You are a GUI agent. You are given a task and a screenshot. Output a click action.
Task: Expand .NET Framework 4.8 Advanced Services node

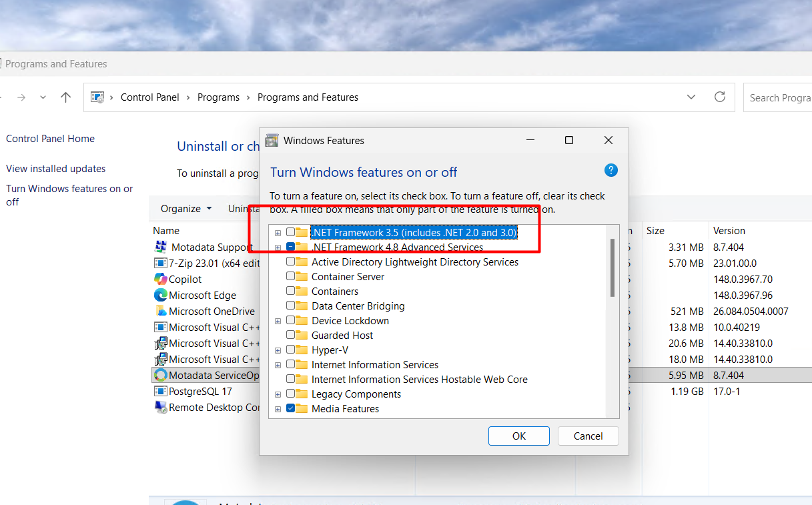tap(278, 247)
